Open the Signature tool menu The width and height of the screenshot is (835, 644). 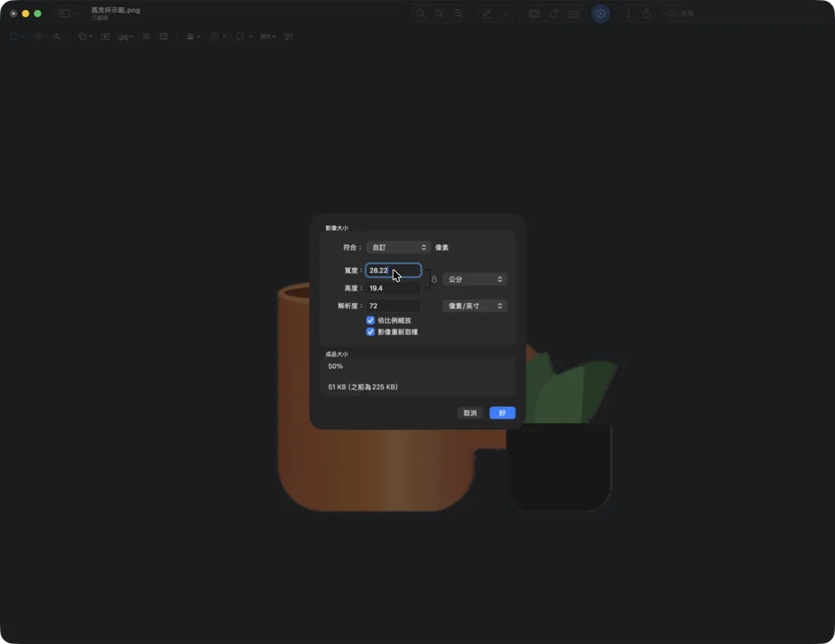(125, 37)
